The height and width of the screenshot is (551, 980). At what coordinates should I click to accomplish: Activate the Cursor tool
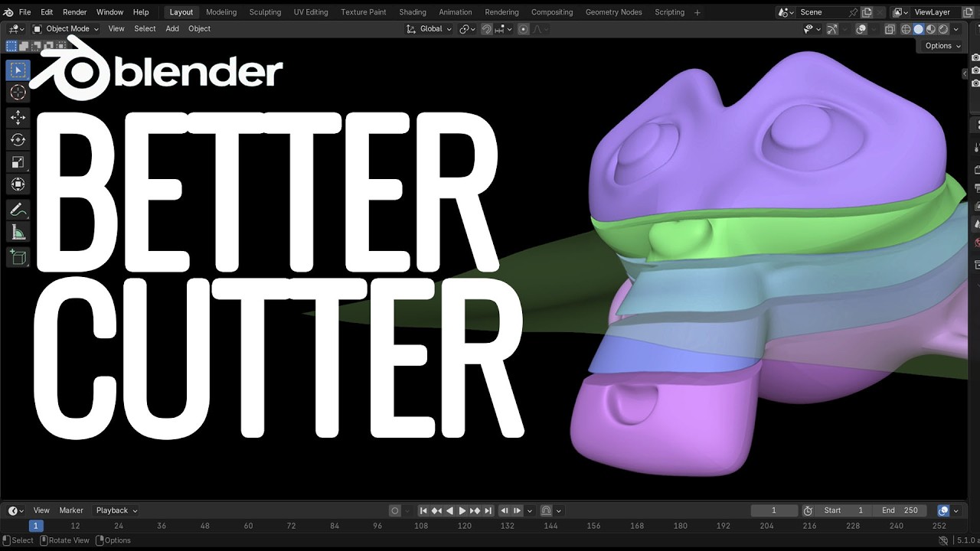pyautogui.click(x=18, y=93)
